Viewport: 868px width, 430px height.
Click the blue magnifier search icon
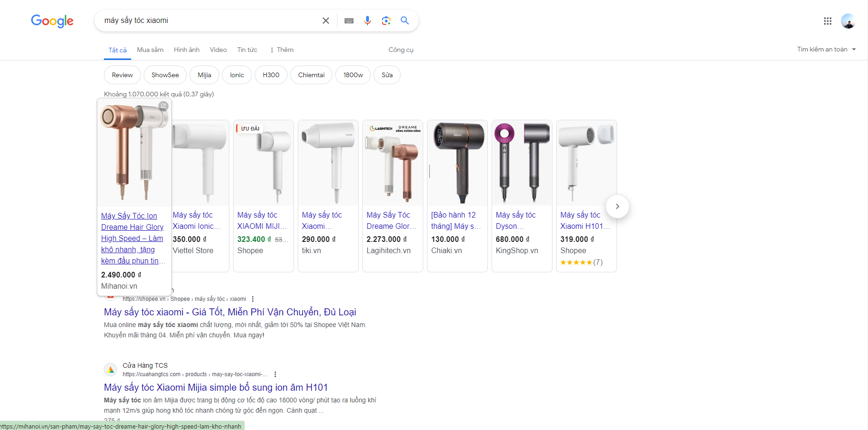(405, 21)
